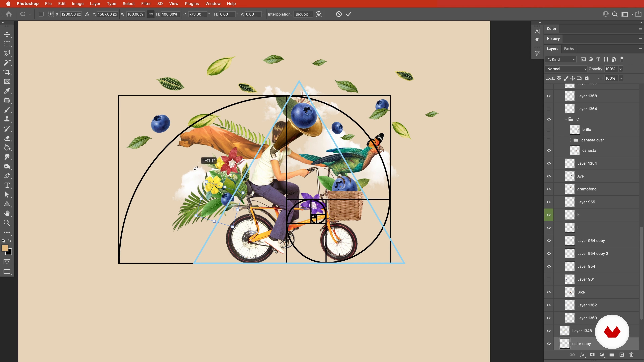Click the Home icon in options bar
This screenshot has width=644, height=362.
(9, 14)
